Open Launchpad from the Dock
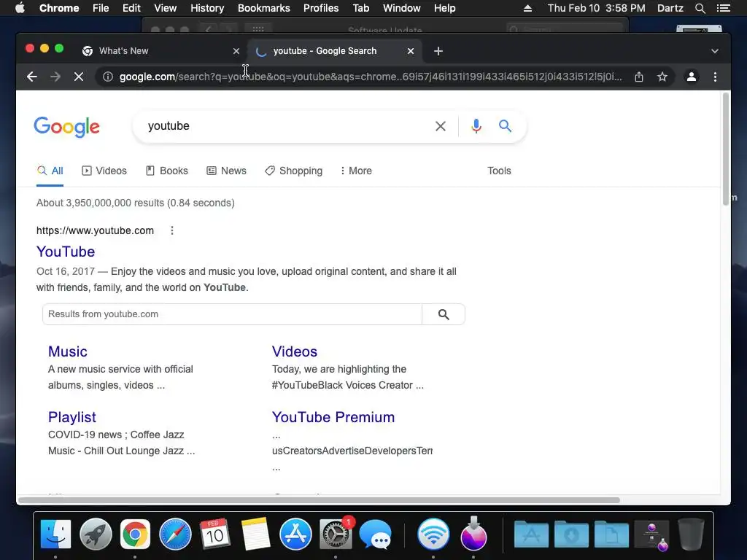This screenshot has width=747, height=560. [x=96, y=534]
